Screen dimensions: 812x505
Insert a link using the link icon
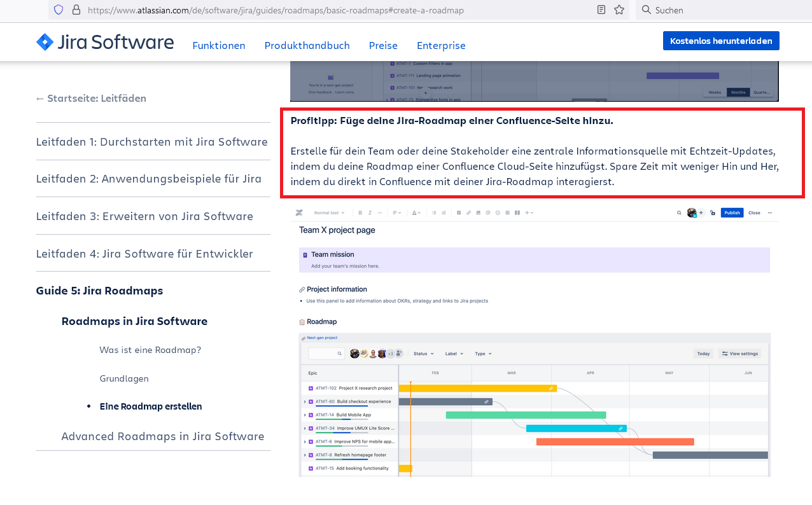[x=468, y=212]
